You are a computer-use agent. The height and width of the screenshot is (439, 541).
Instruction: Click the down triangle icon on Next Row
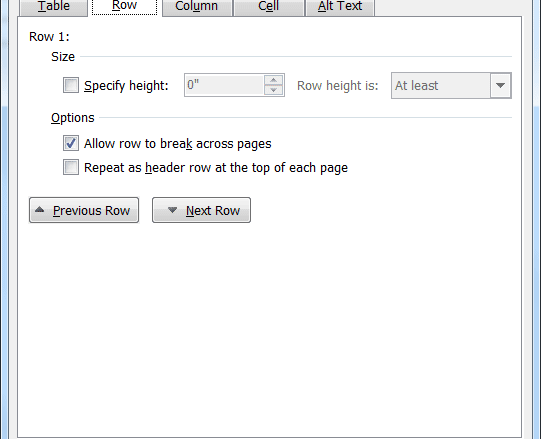tap(172, 209)
